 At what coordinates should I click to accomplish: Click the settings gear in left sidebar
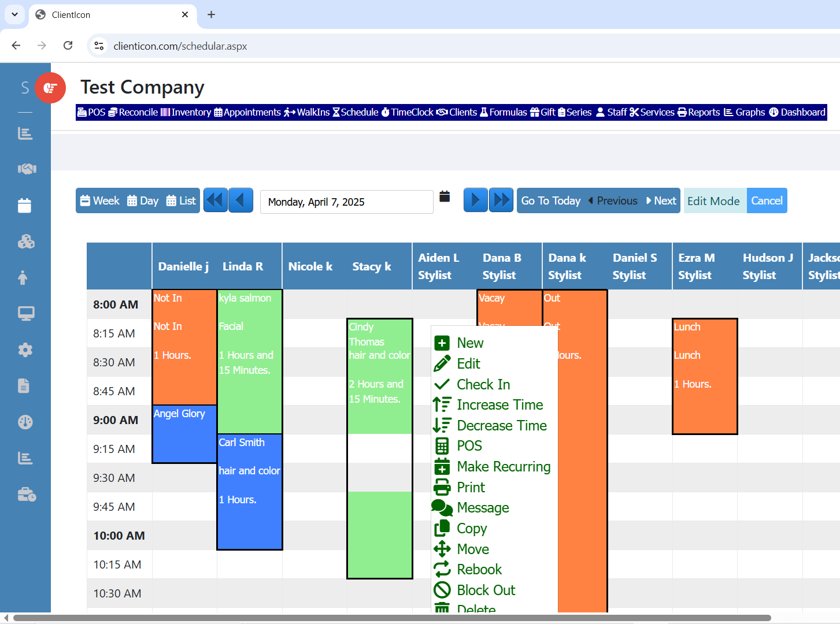pos(25,350)
